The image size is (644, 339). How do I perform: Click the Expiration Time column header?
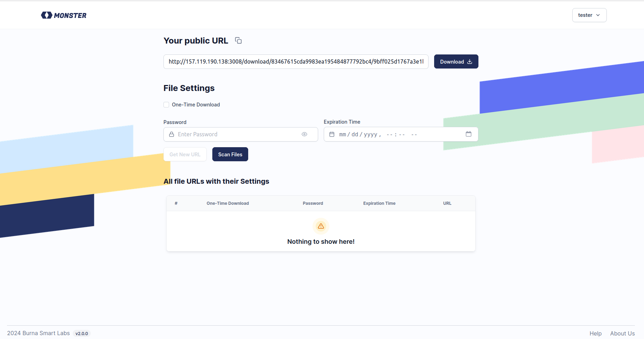pos(379,203)
